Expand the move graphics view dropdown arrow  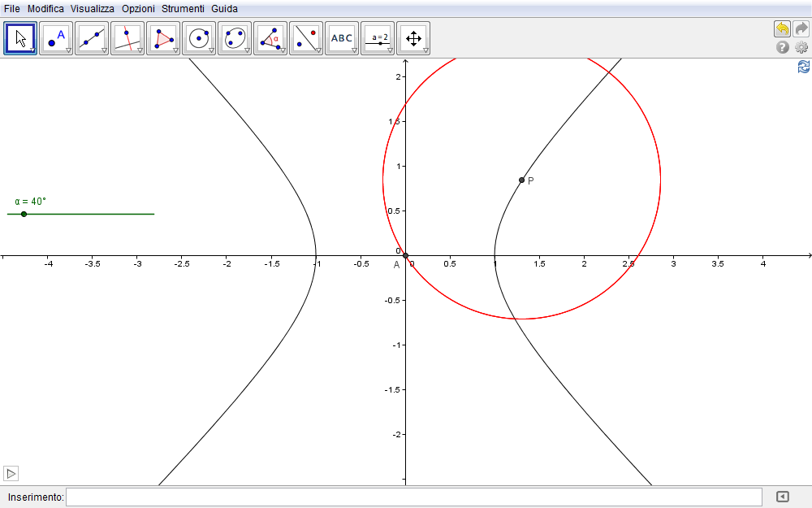(425, 50)
